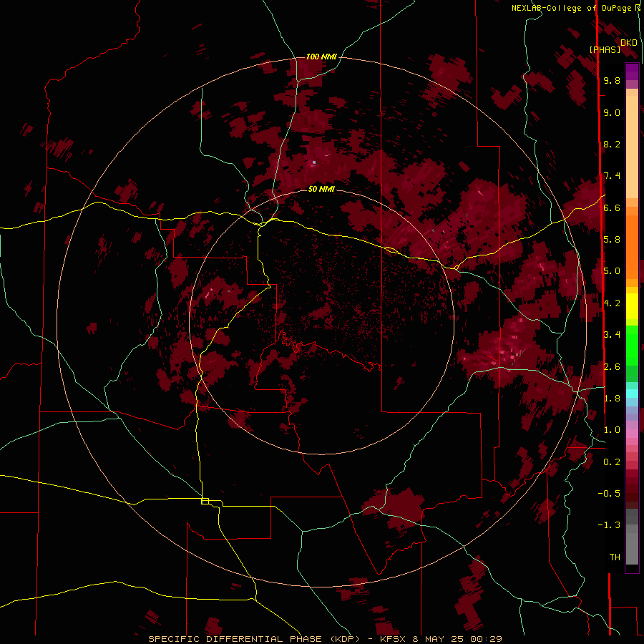Select the 100 NMI range ring label
The image size is (644, 644).
click(x=321, y=57)
